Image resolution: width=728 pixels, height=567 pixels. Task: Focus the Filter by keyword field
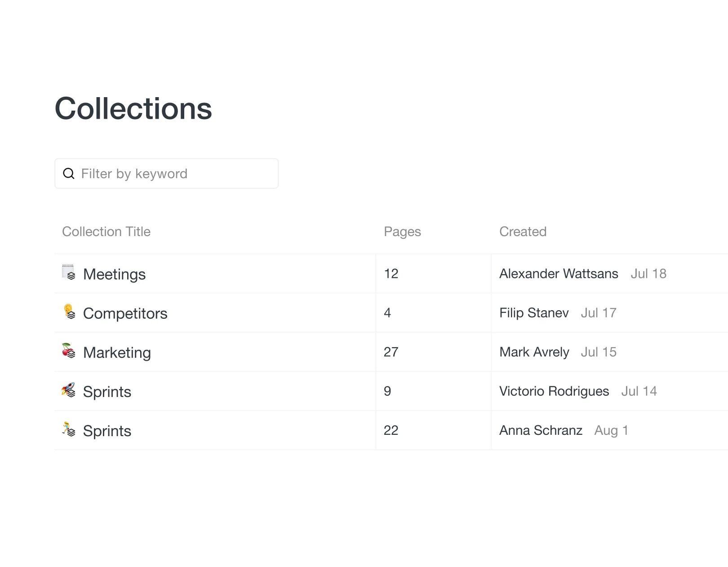(175, 174)
